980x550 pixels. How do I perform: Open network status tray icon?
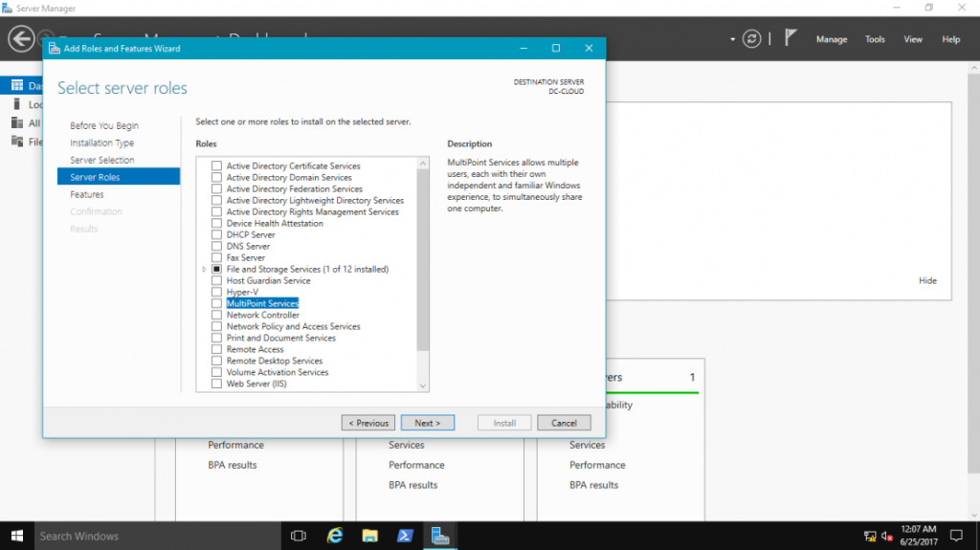coord(869,537)
